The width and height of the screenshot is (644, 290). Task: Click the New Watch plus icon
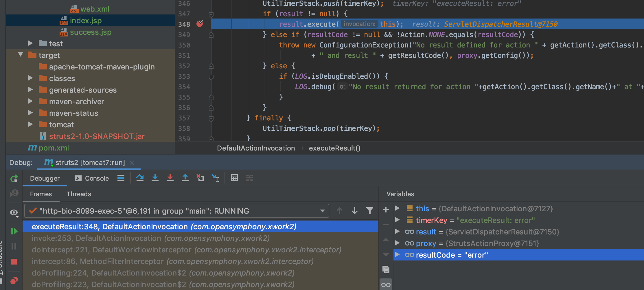tap(386, 210)
